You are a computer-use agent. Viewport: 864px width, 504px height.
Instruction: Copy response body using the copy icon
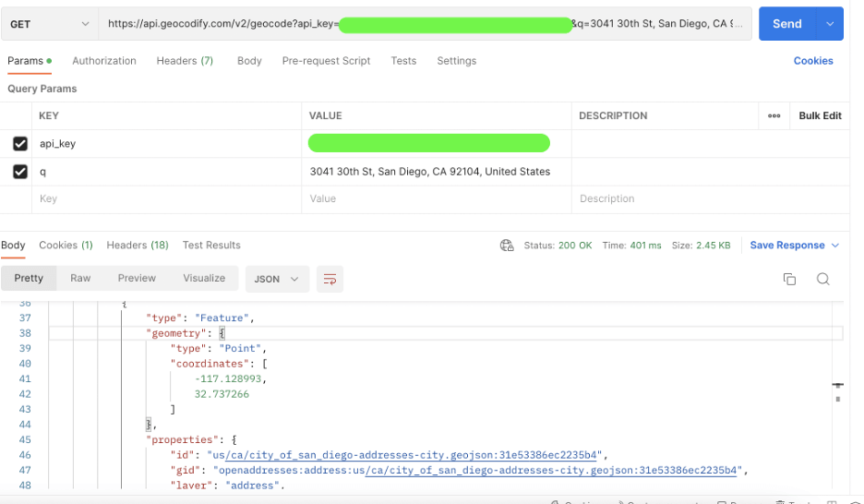tap(789, 279)
